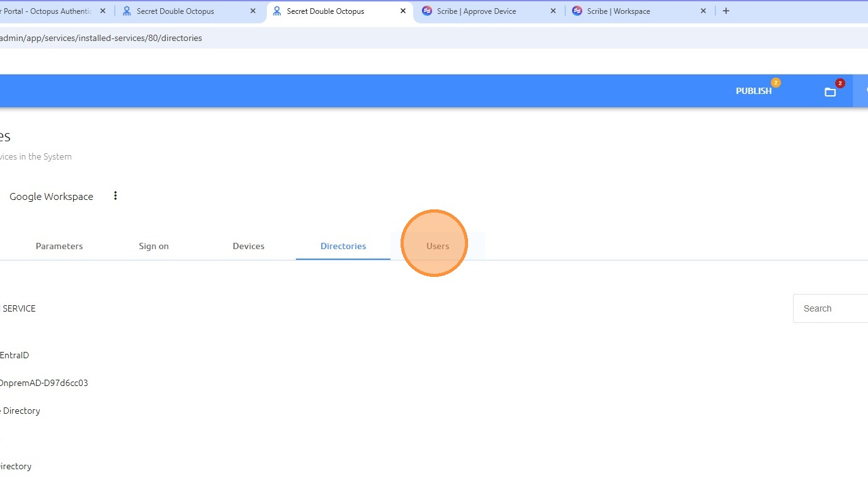Switch to the Devices tab
868x485 pixels.
(x=249, y=246)
